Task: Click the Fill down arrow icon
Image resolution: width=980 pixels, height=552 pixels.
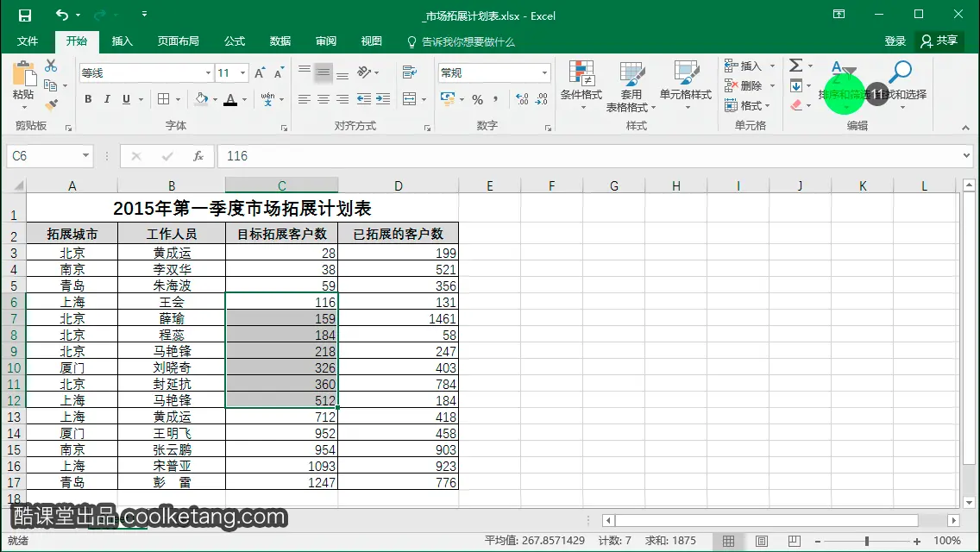Action: 795,85
